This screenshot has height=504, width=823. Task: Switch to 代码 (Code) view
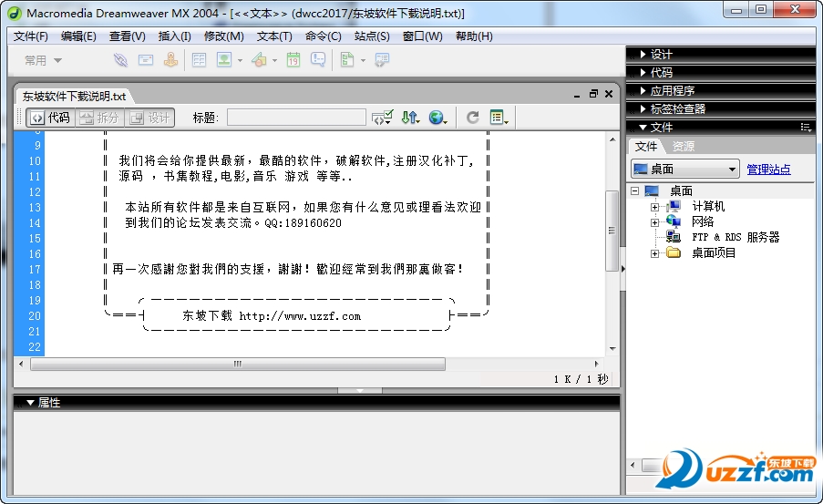click(50, 118)
